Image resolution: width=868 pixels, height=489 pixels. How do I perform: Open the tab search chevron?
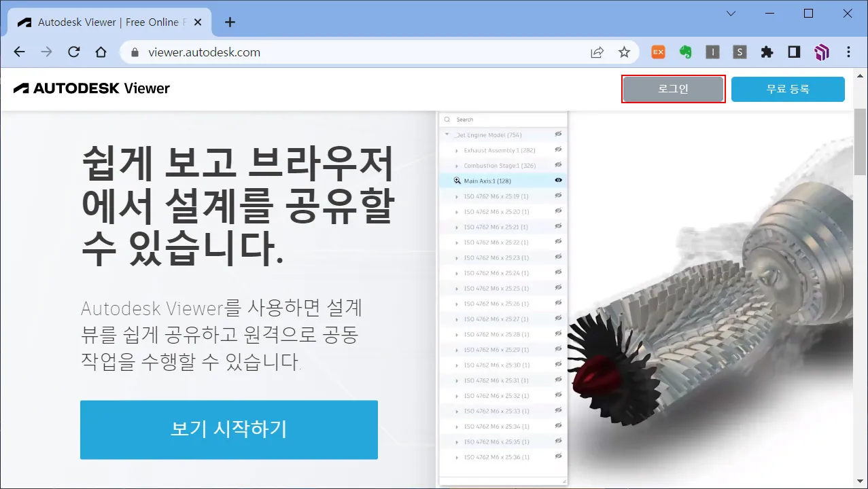pos(731,14)
